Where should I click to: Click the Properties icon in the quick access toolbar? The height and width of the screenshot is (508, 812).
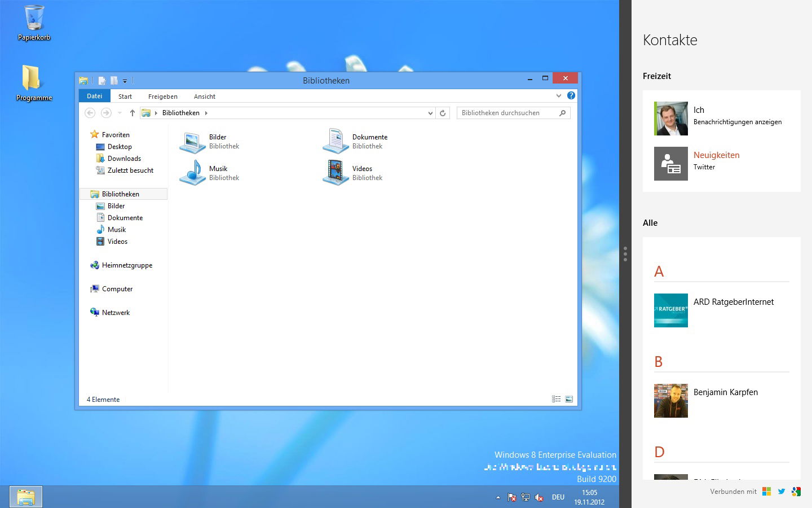tap(102, 80)
